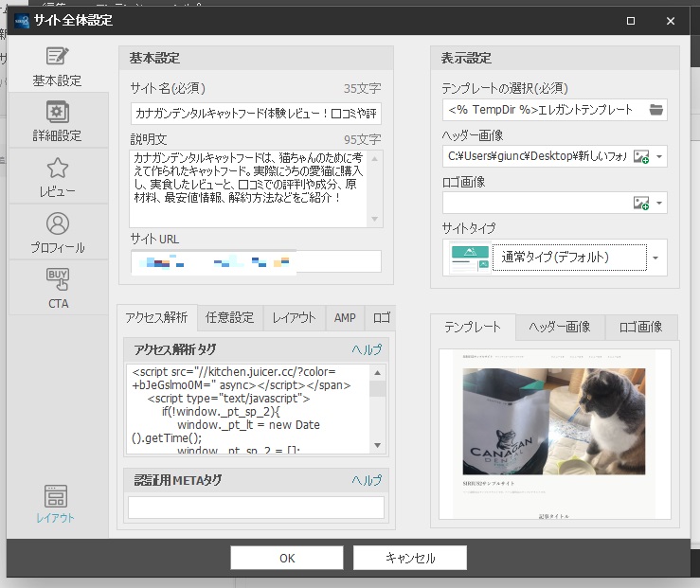Open the 詳細設定 sidebar section
Image resolution: width=700 pixels, height=588 pixels.
click(58, 120)
